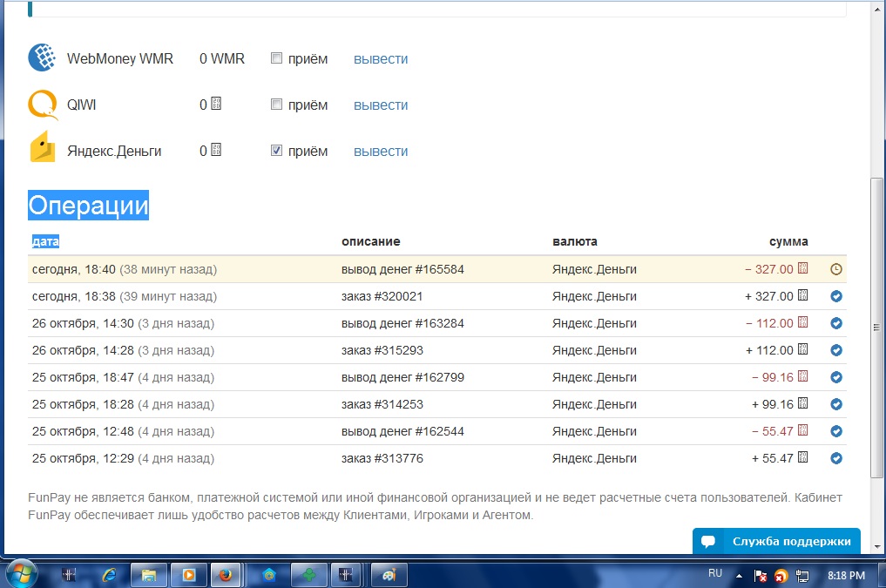Click the completed checkmark for вывод денег #162799

pyautogui.click(x=836, y=377)
